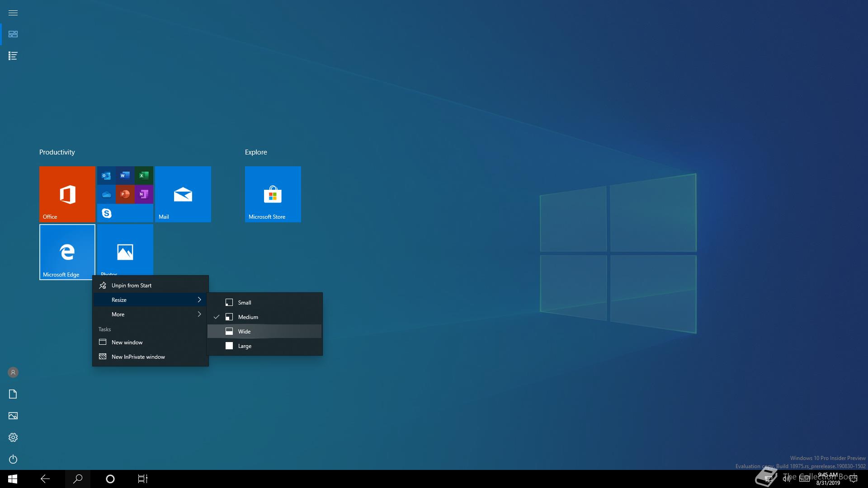
Task: Open touch keyboard icon in tray
Action: [x=804, y=479]
